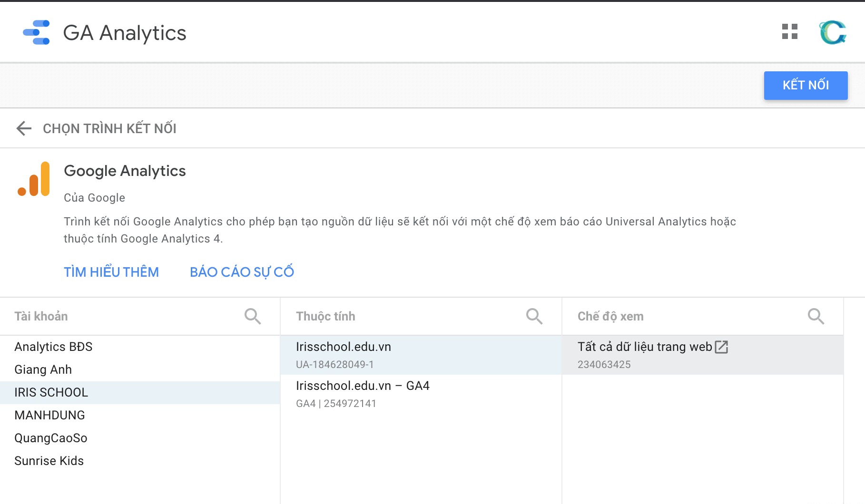Viewport: 865px width, 504px height.
Task: Edit the GA Analytics title
Action: click(125, 33)
